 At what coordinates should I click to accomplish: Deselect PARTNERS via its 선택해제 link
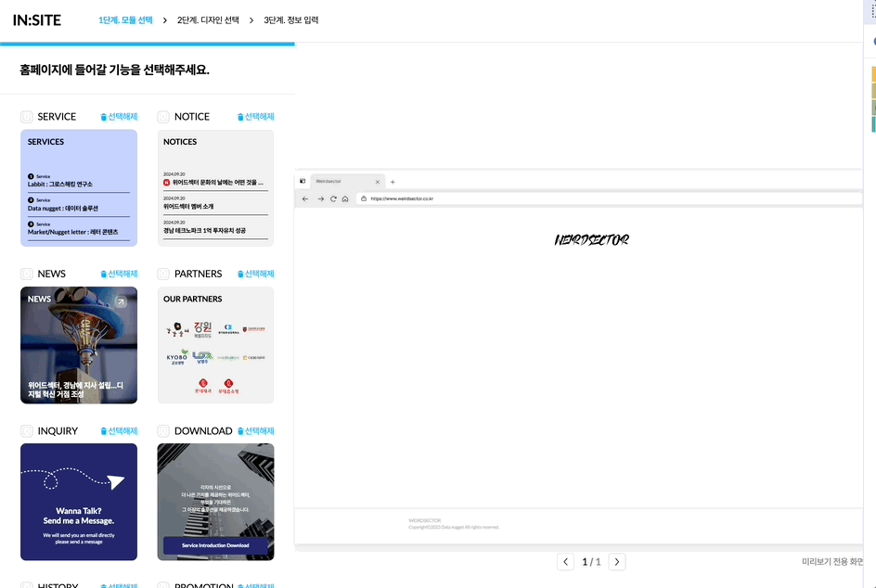point(256,274)
